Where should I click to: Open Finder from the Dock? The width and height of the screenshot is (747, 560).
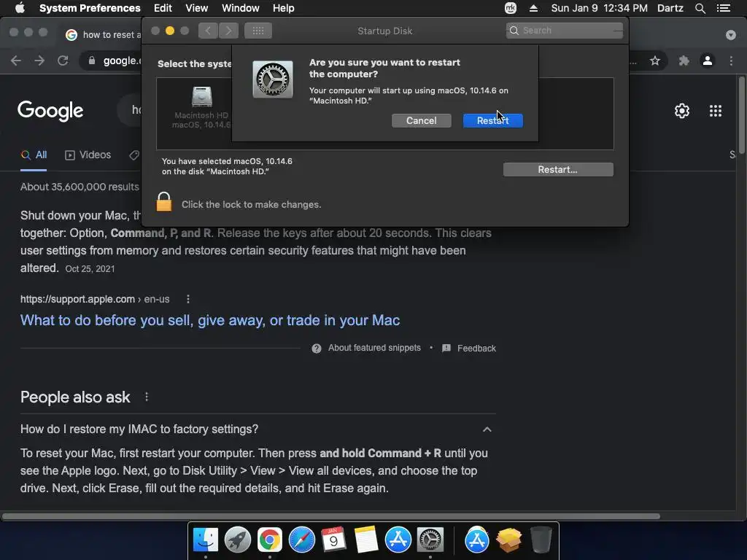coord(206,540)
